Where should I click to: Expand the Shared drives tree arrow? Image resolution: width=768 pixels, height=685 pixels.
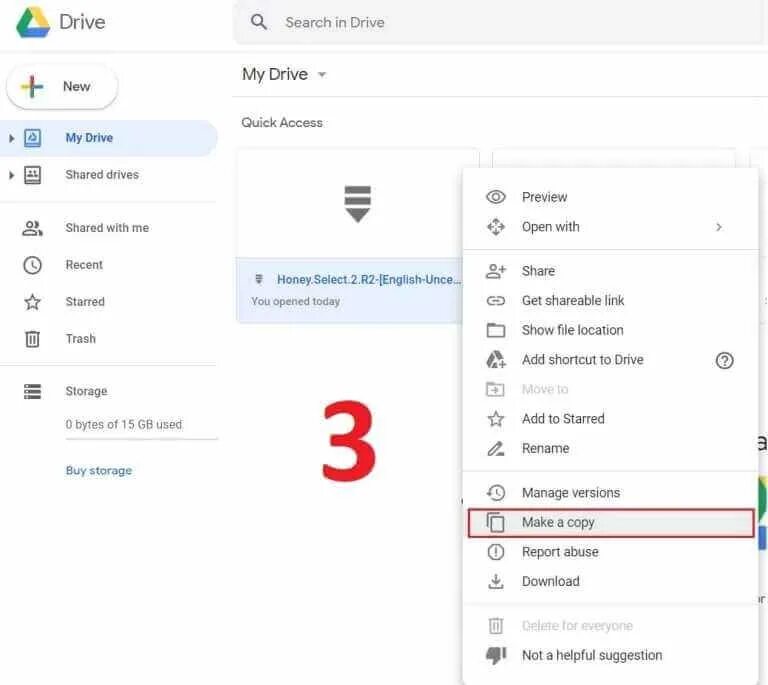pos(12,175)
